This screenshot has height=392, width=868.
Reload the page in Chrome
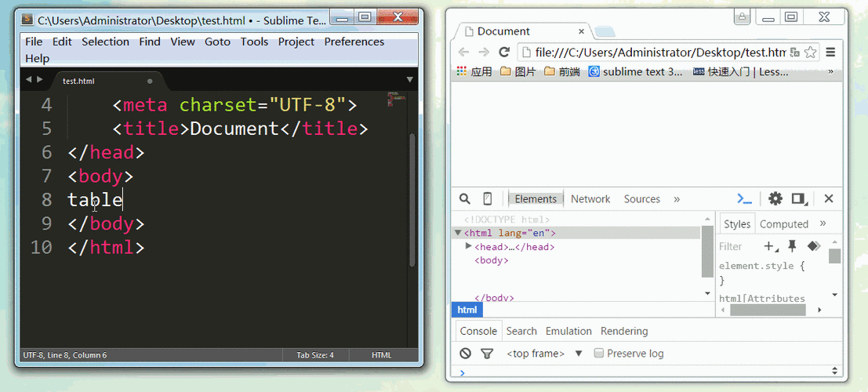tap(504, 53)
